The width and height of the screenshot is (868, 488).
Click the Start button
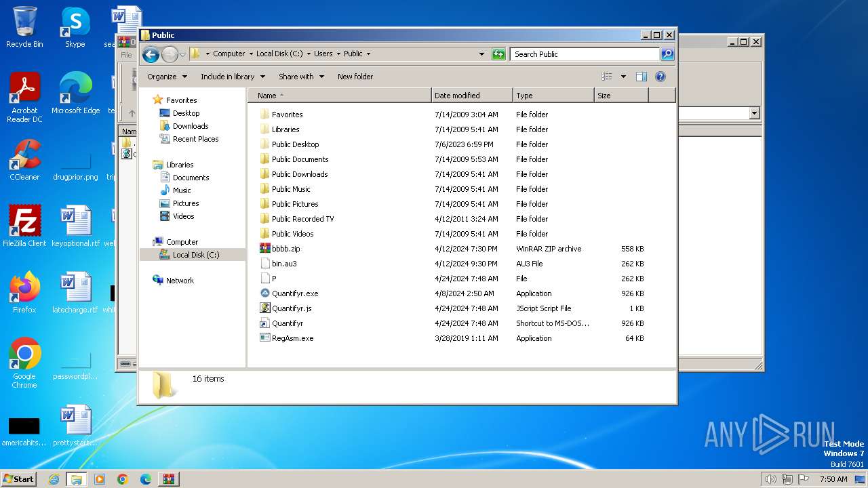(x=19, y=479)
